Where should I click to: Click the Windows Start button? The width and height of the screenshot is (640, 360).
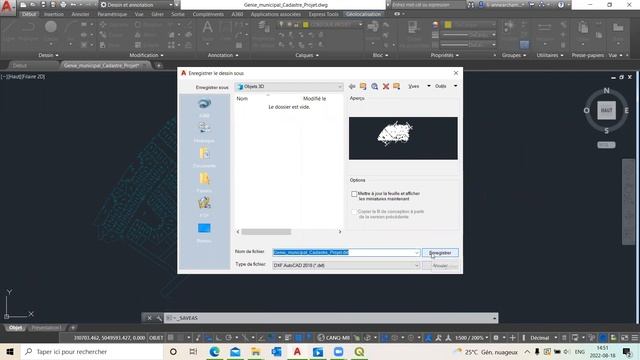pos(10,351)
